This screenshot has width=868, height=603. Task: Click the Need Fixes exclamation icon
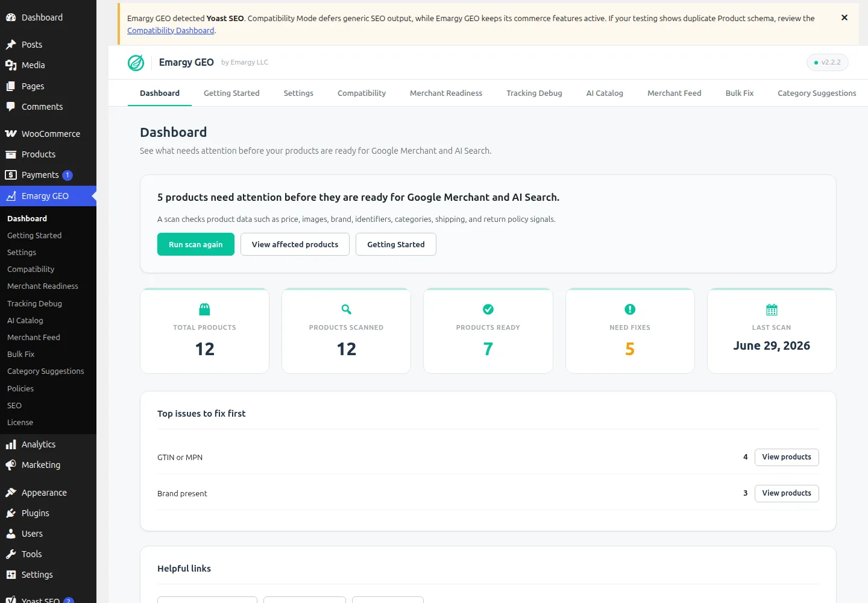[x=630, y=309]
